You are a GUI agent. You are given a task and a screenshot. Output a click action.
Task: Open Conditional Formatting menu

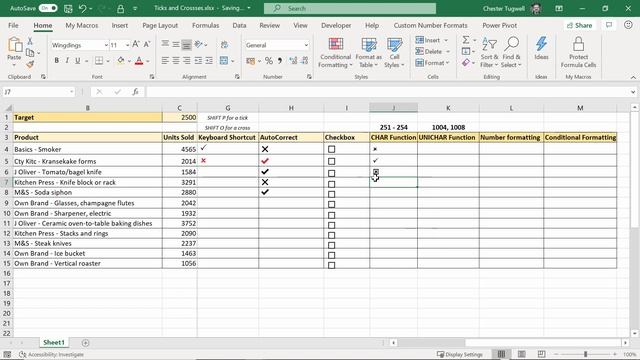(x=335, y=52)
